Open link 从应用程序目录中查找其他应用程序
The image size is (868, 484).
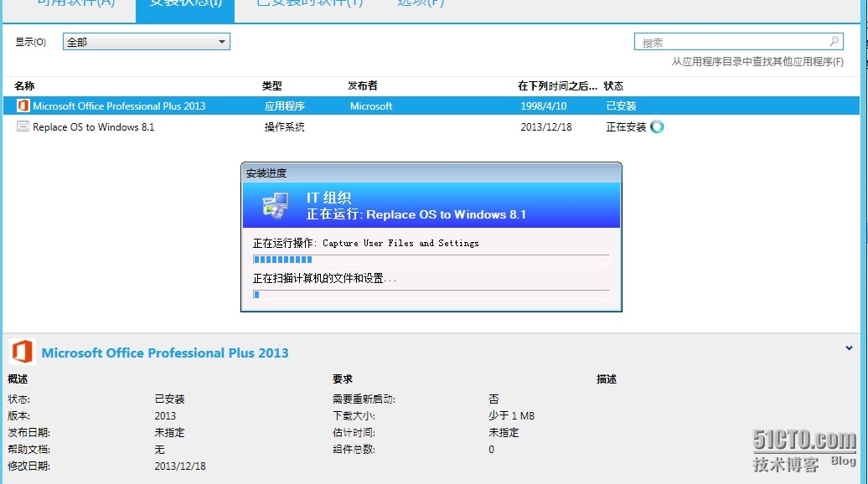coord(757,61)
